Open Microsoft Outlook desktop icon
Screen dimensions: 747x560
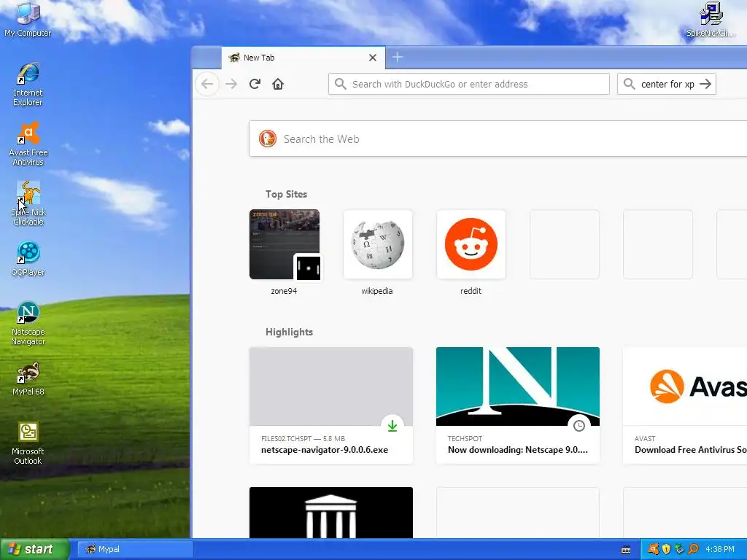pos(28,443)
